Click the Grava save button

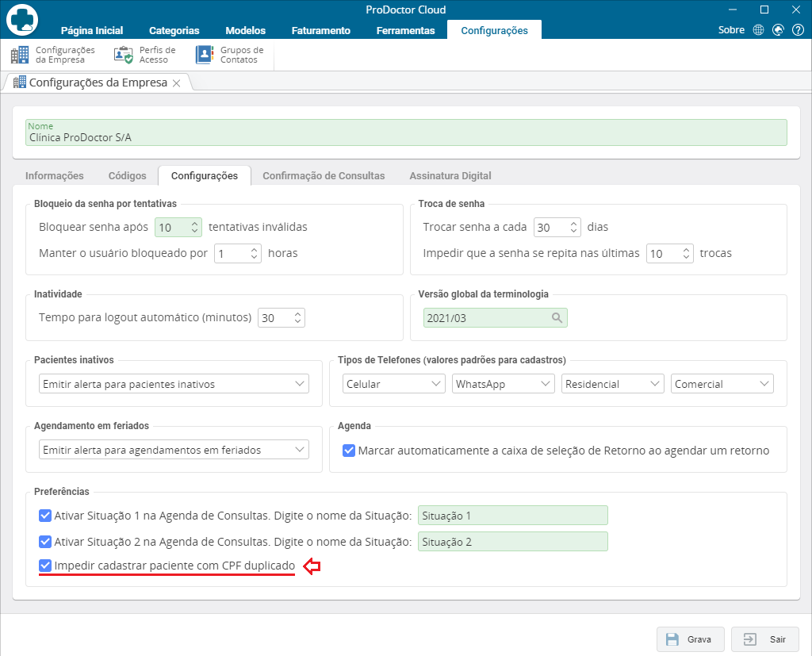point(691,639)
